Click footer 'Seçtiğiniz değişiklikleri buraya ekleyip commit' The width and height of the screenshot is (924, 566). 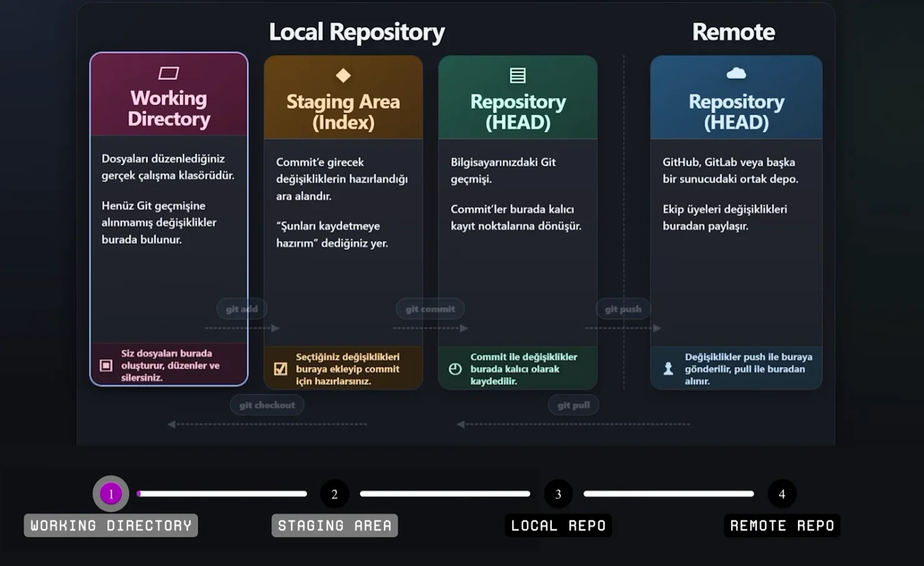point(348,369)
